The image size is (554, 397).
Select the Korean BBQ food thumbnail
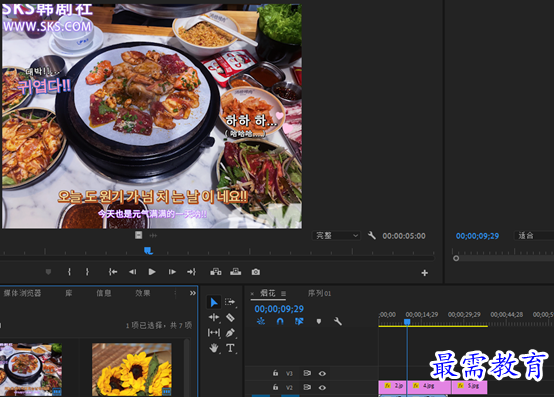[31, 369]
